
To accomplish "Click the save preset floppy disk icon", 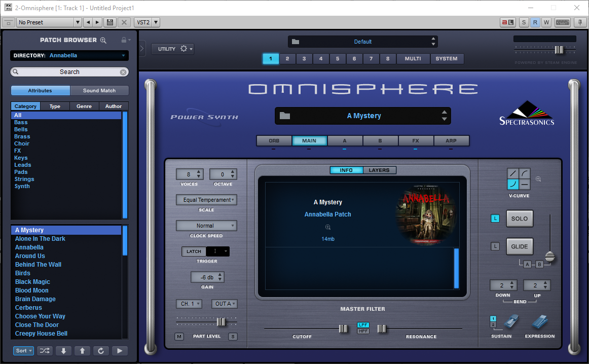I will pyautogui.click(x=110, y=22).
